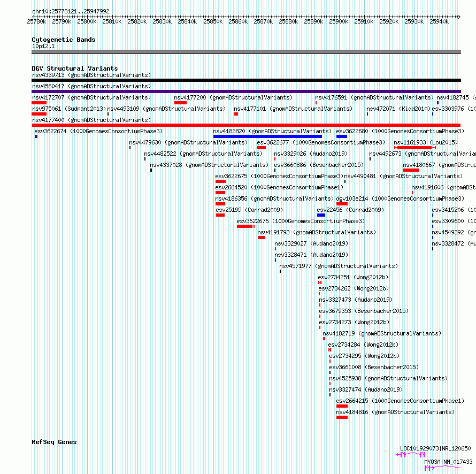The height and width of the screenshot is (474, 476).
Task: Click esv3679353 (Besenbacher2015) label
Action: coord(364,311)
